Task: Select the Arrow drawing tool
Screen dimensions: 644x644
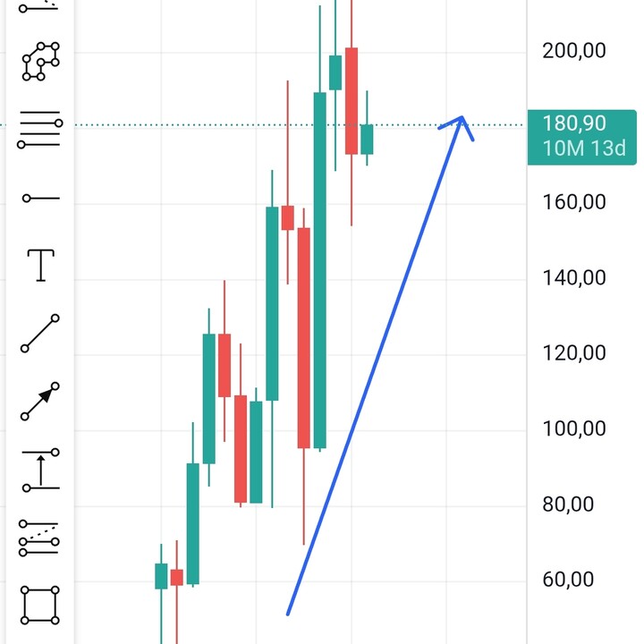Action: (40, 402)
